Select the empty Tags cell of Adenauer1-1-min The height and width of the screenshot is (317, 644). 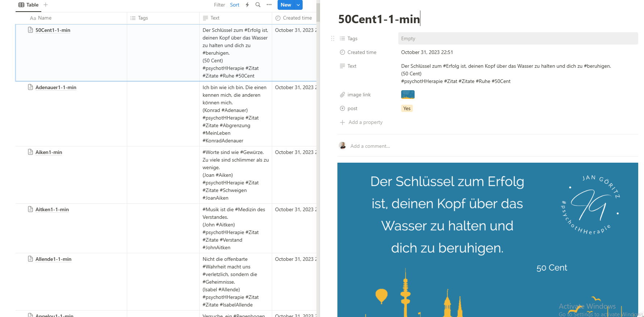click(x=163, y=114)
